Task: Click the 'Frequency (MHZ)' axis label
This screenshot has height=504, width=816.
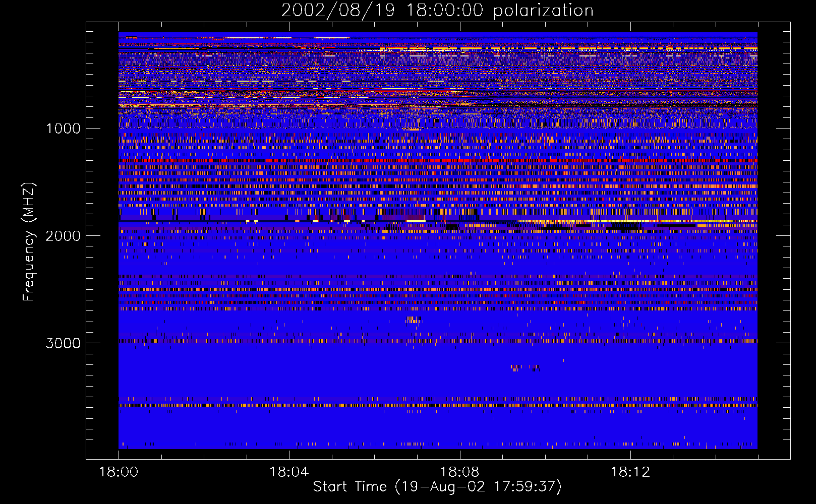Action: tap(29, 242)
